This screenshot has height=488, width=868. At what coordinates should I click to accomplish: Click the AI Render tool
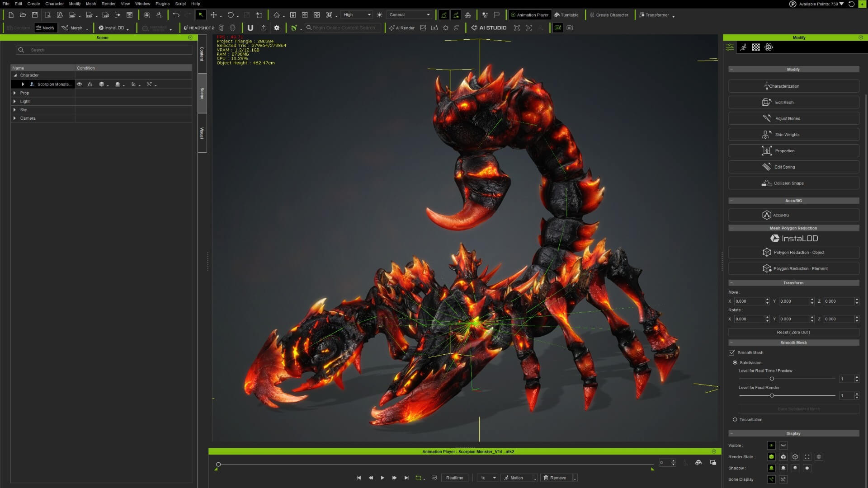tap(402, 28)
